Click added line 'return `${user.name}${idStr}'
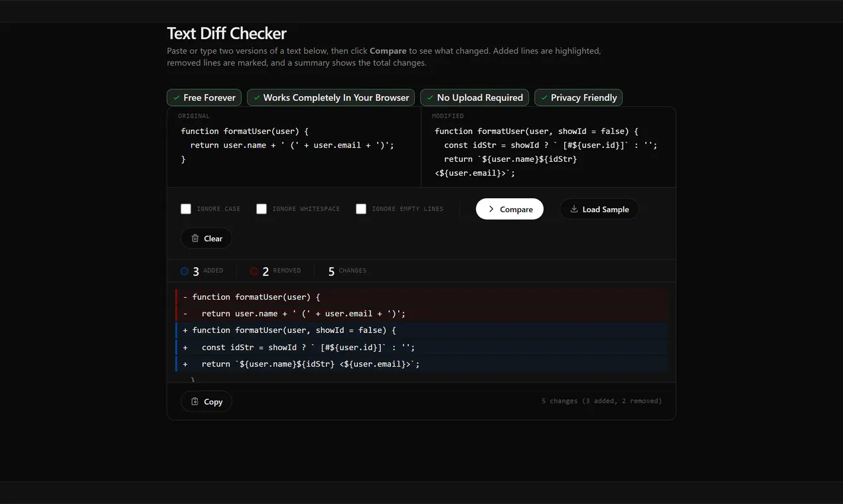The height and width of the screenshot is (504, 843). [x=421, y=363]
